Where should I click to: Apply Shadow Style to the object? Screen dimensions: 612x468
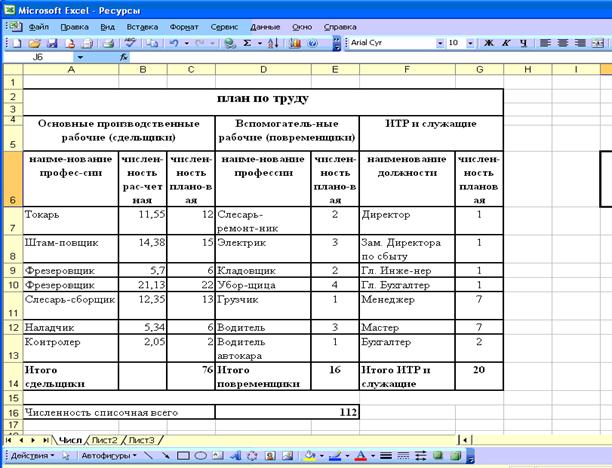tap(438, 456)
